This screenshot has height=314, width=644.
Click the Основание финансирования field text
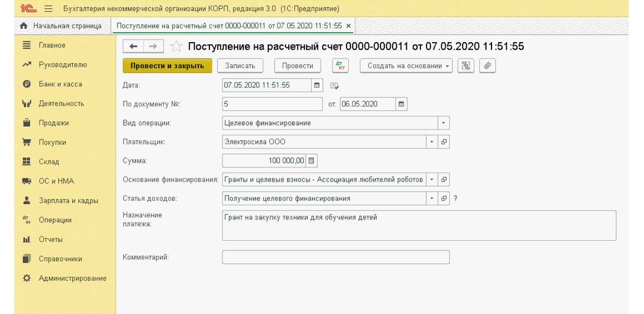325,179
